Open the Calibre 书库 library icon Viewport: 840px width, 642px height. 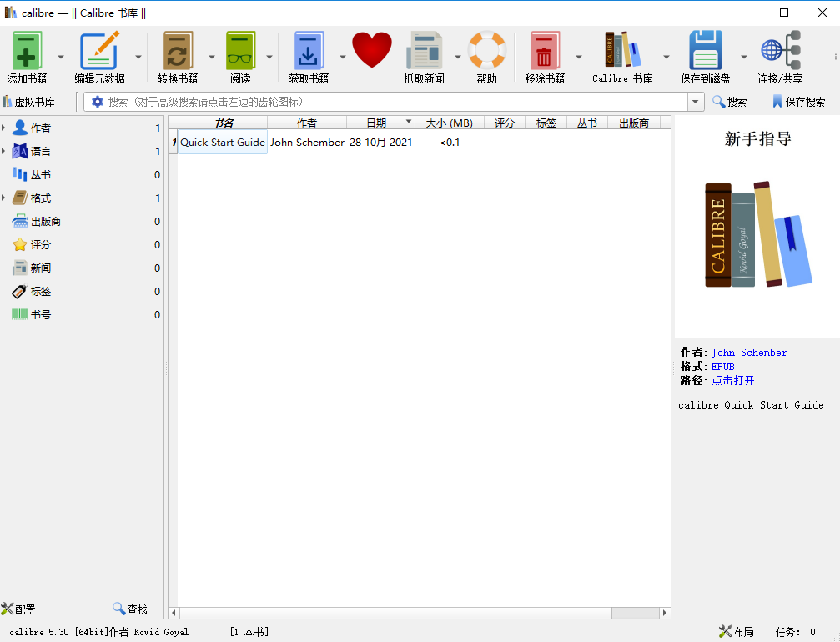622,49
